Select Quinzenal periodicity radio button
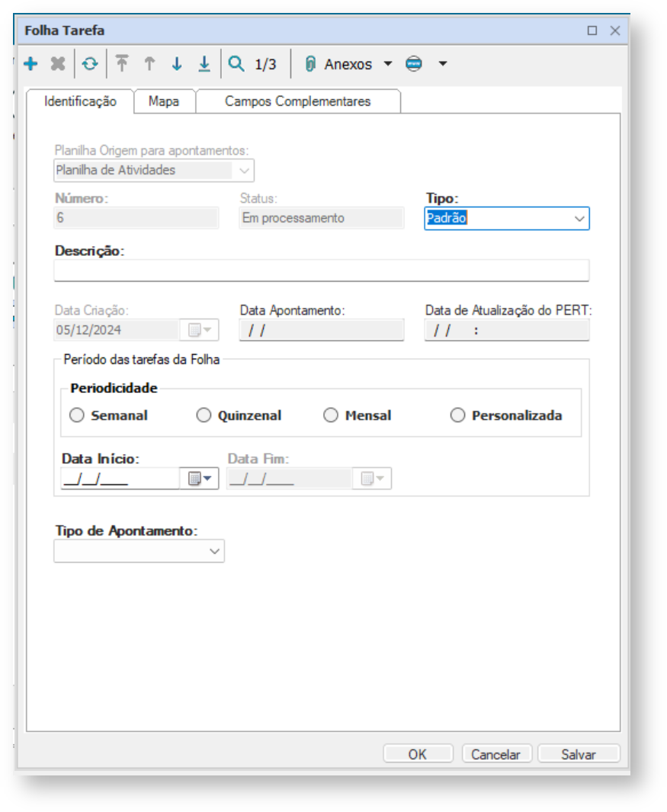 (x=204, y=415)
